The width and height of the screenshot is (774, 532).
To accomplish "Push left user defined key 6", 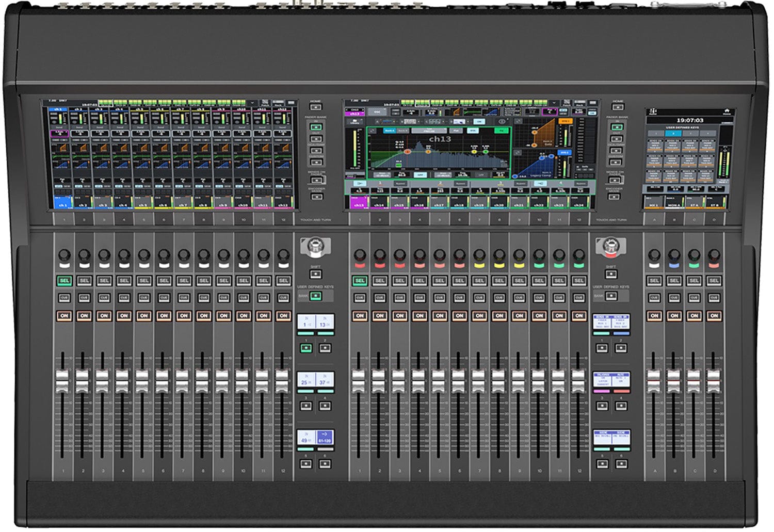I will (325, 464).
